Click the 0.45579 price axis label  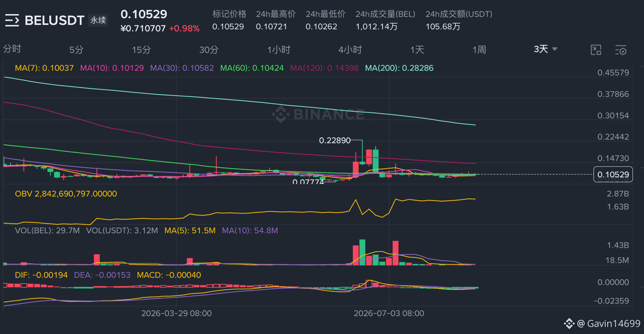point(613,73)
